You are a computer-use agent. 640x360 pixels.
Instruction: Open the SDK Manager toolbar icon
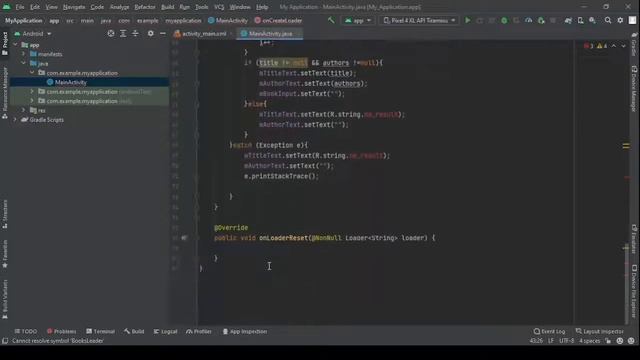tap(592, 20)
